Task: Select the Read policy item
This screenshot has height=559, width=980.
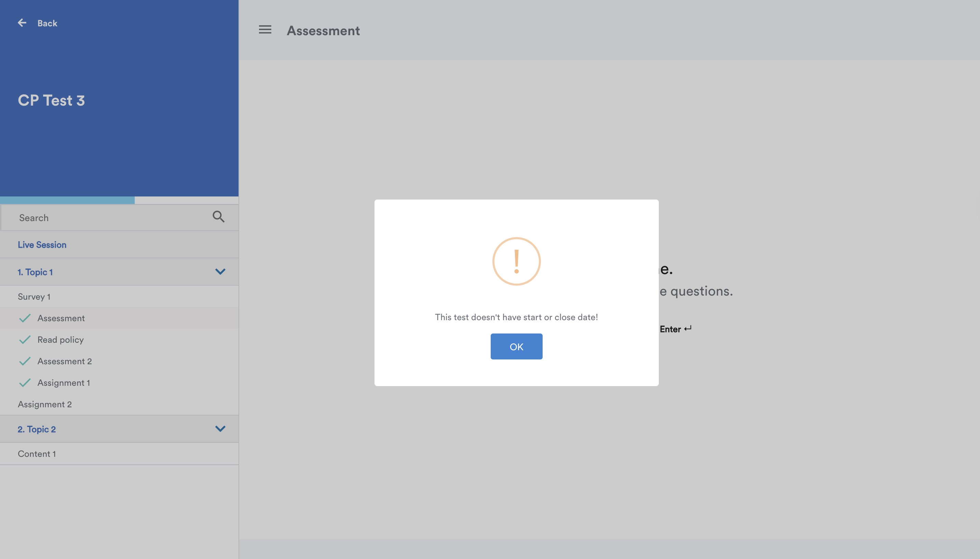Action: click(x=60, y=340)
